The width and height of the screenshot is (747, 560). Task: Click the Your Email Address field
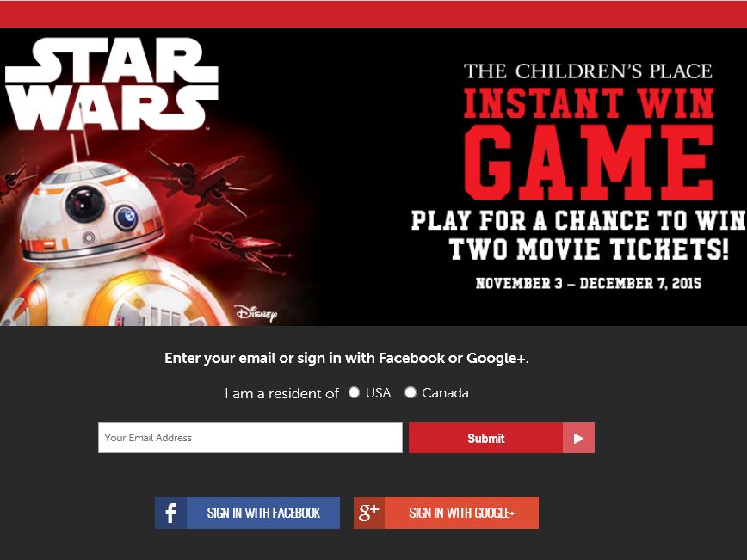(250, 438)
